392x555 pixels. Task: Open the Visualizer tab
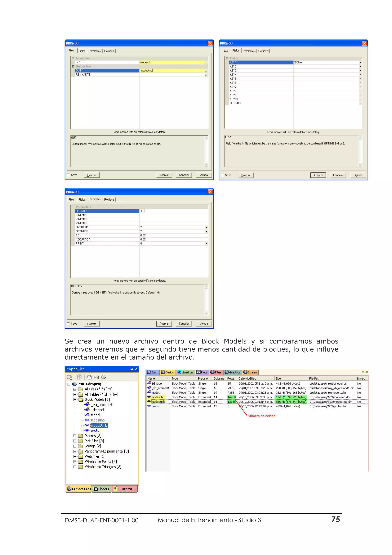tap(185, 372)
